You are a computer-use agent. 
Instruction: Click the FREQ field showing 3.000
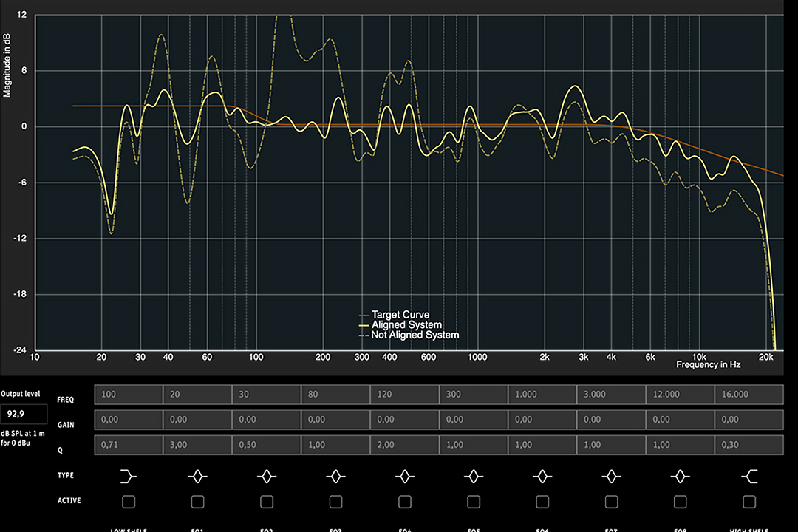(611, 395)
